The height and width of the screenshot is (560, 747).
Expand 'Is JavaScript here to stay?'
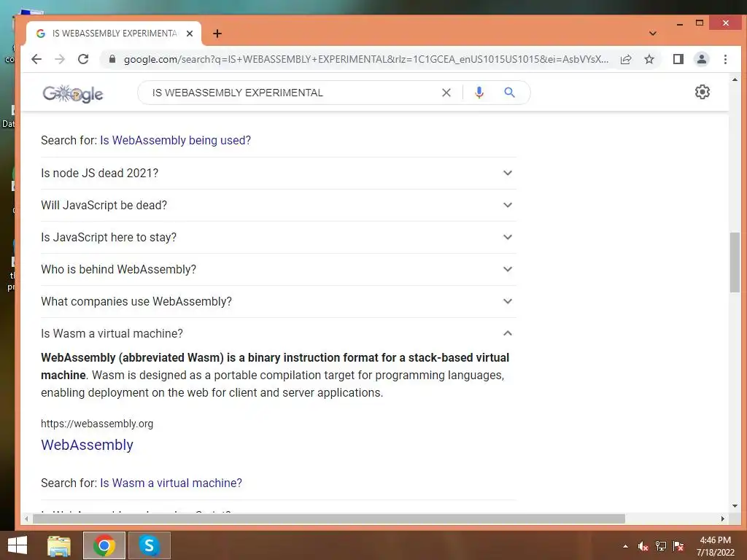(279, 237)
